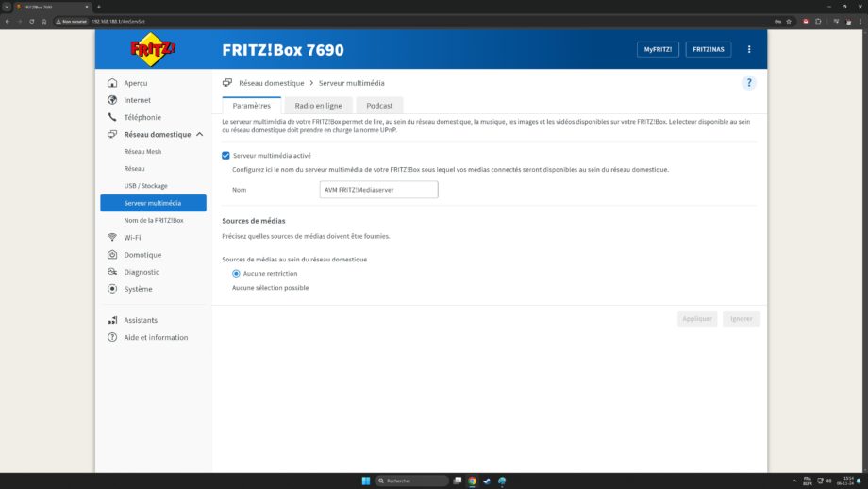This screenshot has height=489, width=868.
Task: Click the Internet globe icon
Action: click(112, 100)
